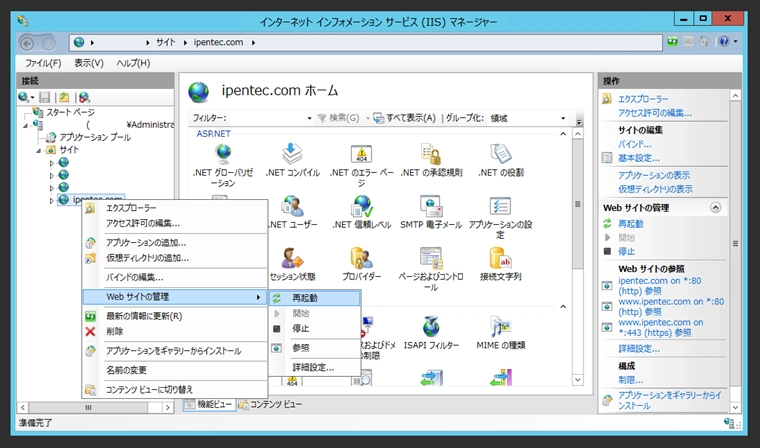
Task: Choose 名前の変更 in context menu
Action: pos(175,370)
